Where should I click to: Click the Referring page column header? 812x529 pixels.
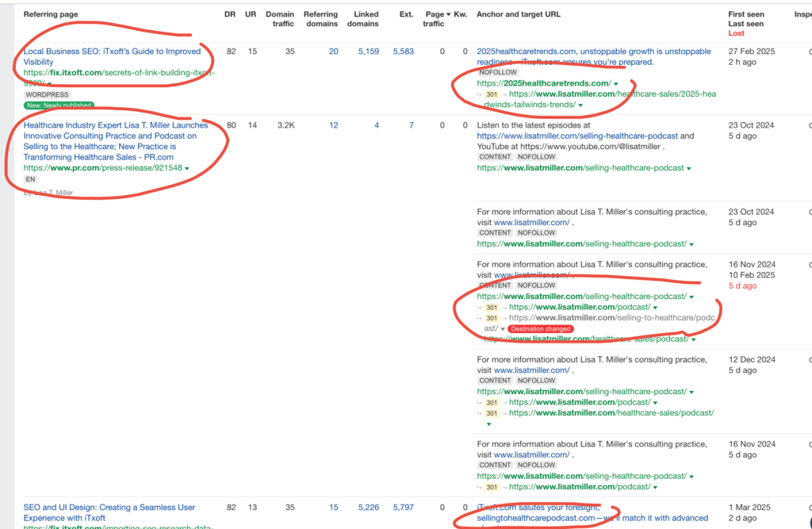(51, 14)
